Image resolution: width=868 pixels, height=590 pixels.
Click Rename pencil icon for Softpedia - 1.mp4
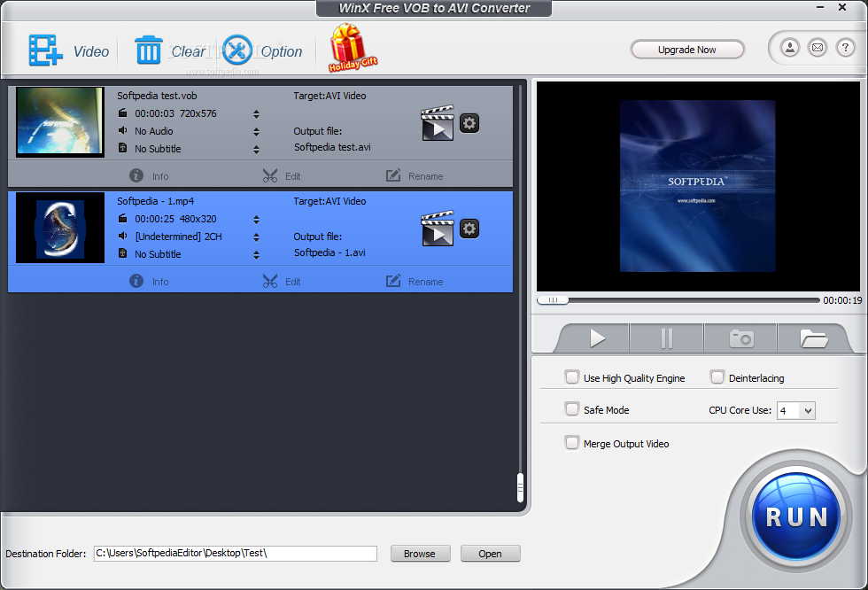tap(393, 281)
